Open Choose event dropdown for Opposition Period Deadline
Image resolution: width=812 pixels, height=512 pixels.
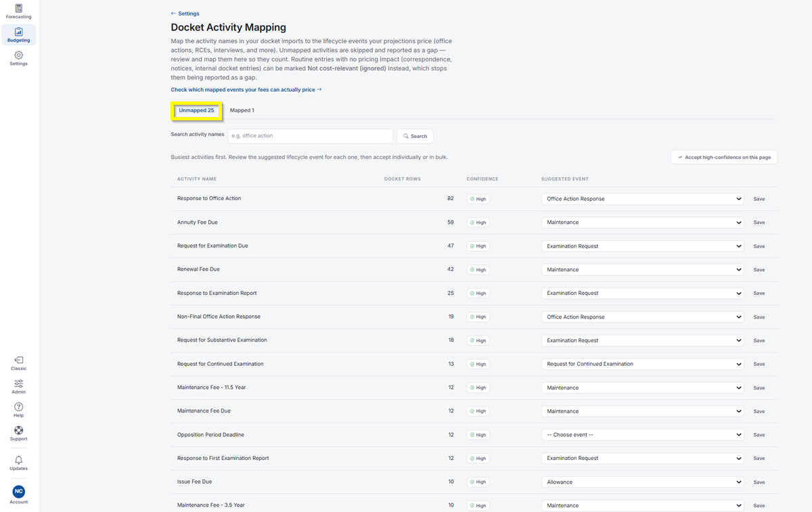643,435
